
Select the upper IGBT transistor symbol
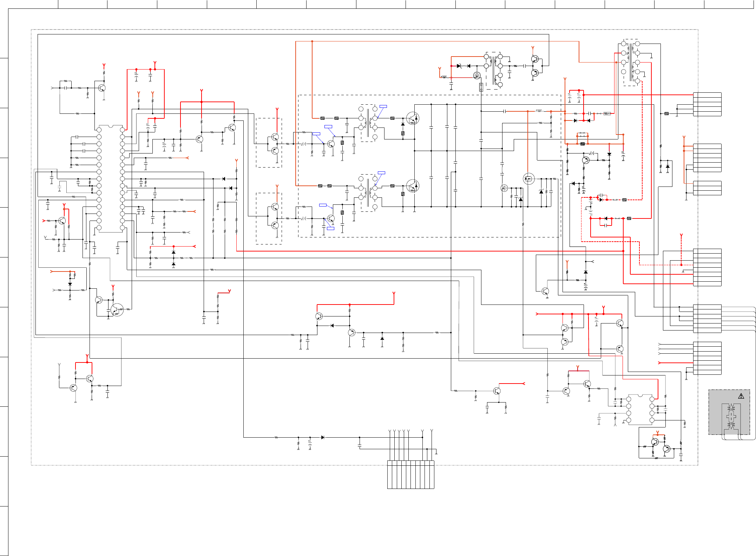click(413, 118)
